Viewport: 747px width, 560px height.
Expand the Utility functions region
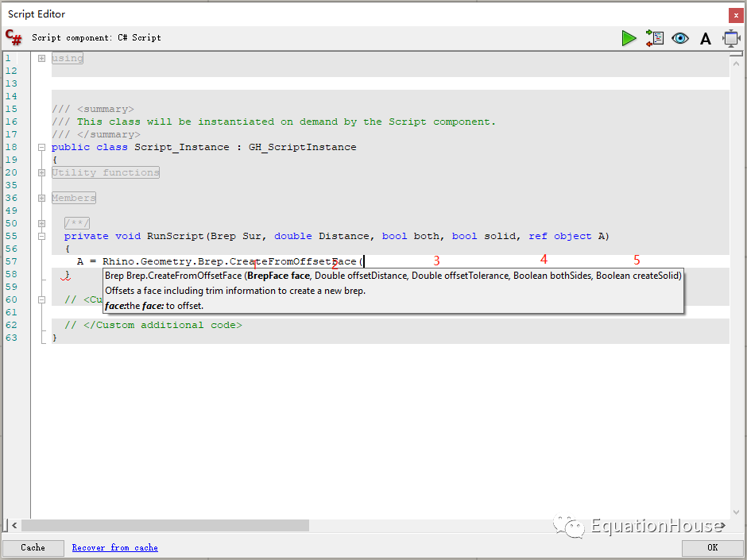[41, 172]
